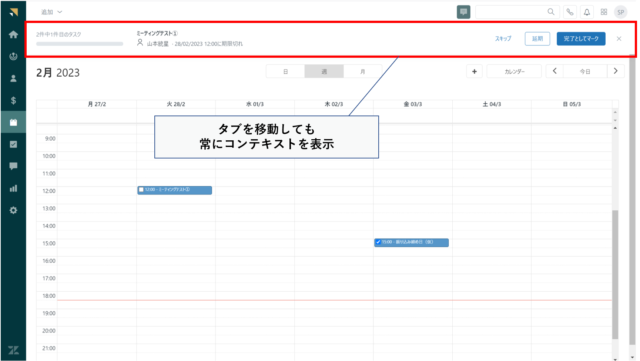Go to next week arrow

click(x=616, y=71)
